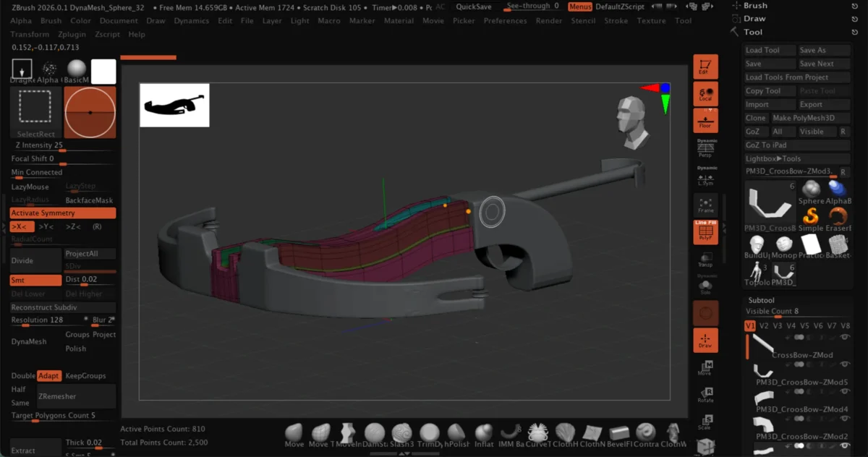Adjust the Z Intensity slider
Viewport: 868px width, 457px height.
[x=62, y=150]
